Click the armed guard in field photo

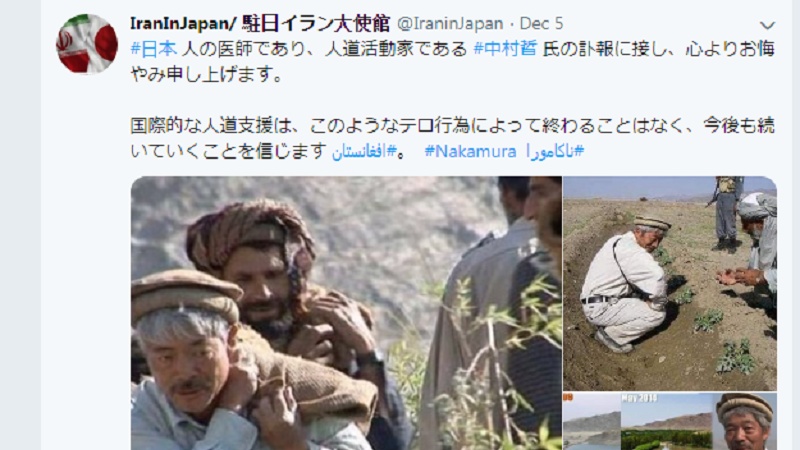click(725, 213)
